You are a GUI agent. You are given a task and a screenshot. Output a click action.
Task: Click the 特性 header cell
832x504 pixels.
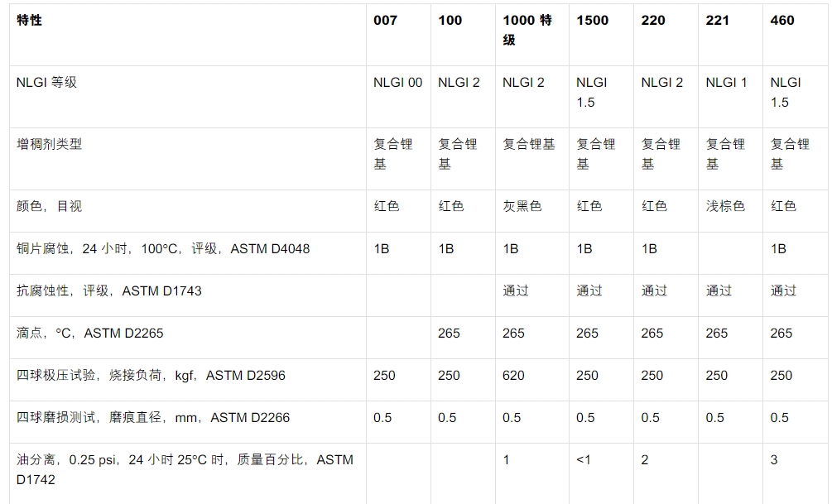[29, 20]
